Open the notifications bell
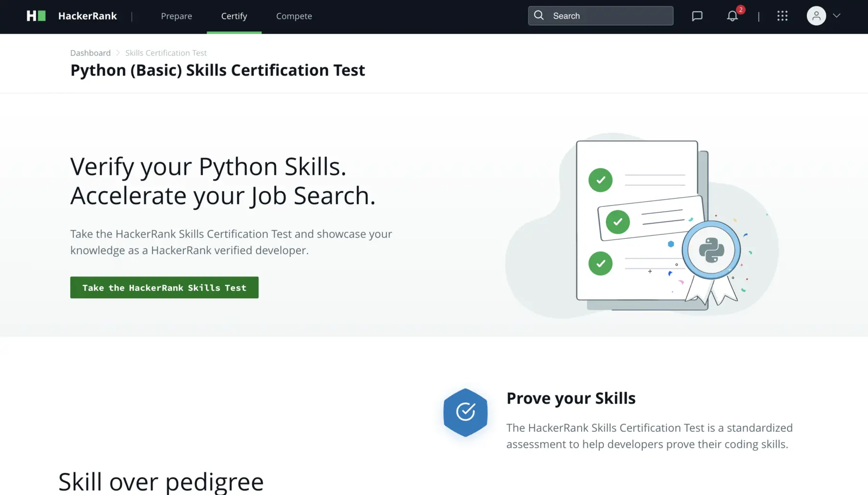 (x=732, y=16)
